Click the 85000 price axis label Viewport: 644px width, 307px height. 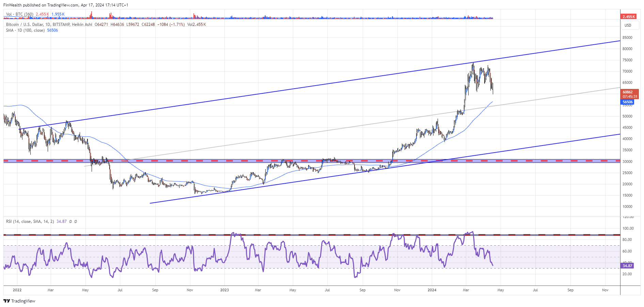coord(627,38)
